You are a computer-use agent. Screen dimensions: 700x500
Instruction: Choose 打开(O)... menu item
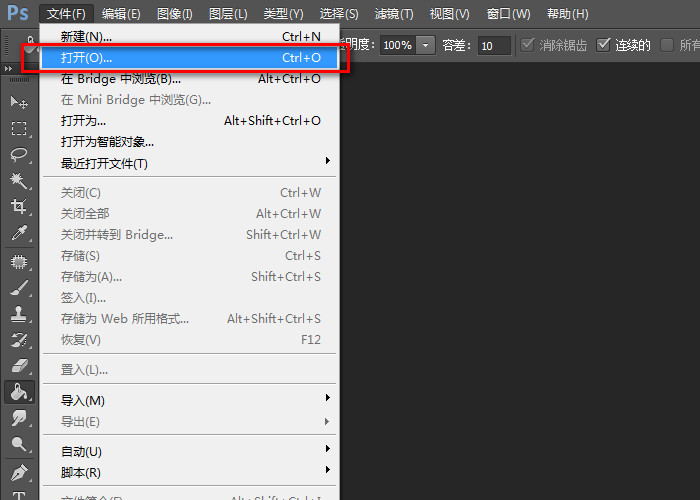click(x=189, y=58)
